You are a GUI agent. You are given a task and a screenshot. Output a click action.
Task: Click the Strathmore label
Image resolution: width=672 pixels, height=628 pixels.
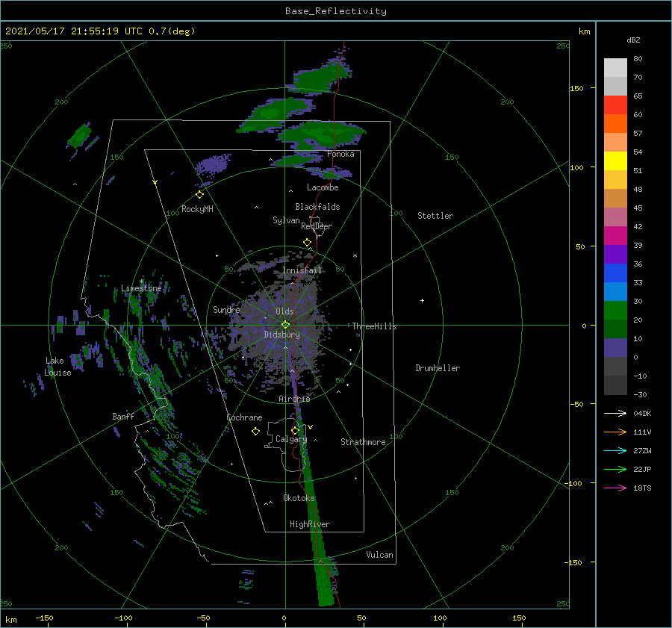click(x=363, y=442)
